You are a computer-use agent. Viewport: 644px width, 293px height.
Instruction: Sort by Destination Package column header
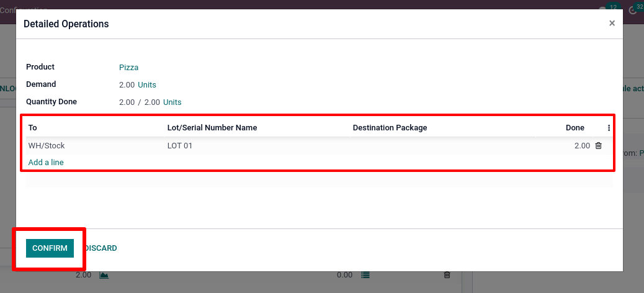tap(390, 128)
